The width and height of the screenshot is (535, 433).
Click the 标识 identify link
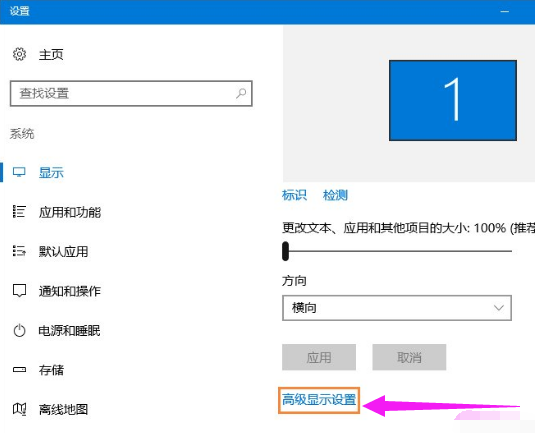click(294, 195)
